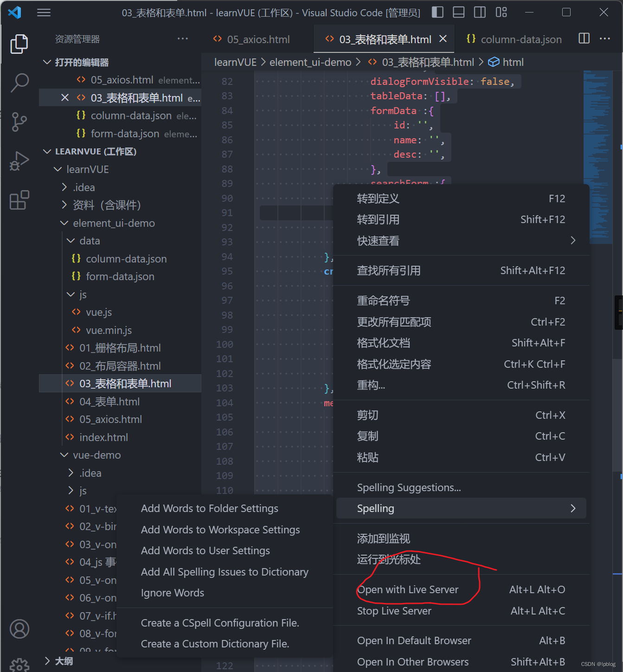Viewport: 623px width, 672px height.
Task: Switch to the column-data.json tab
Action: pos(514,39)
